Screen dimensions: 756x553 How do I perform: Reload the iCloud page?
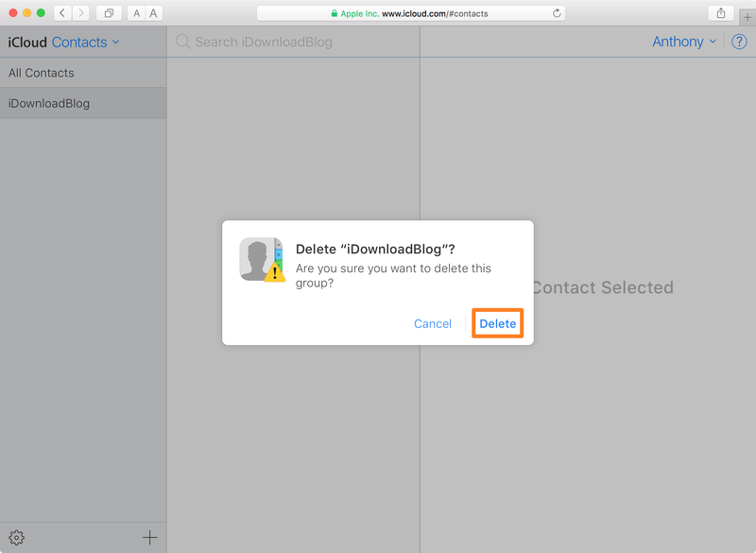click(557, 13)
